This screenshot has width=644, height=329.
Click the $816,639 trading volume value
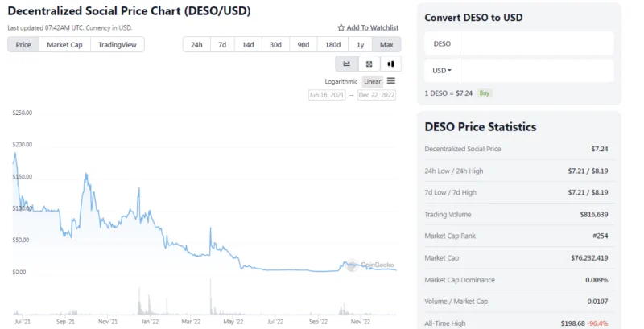pos(594,214)
